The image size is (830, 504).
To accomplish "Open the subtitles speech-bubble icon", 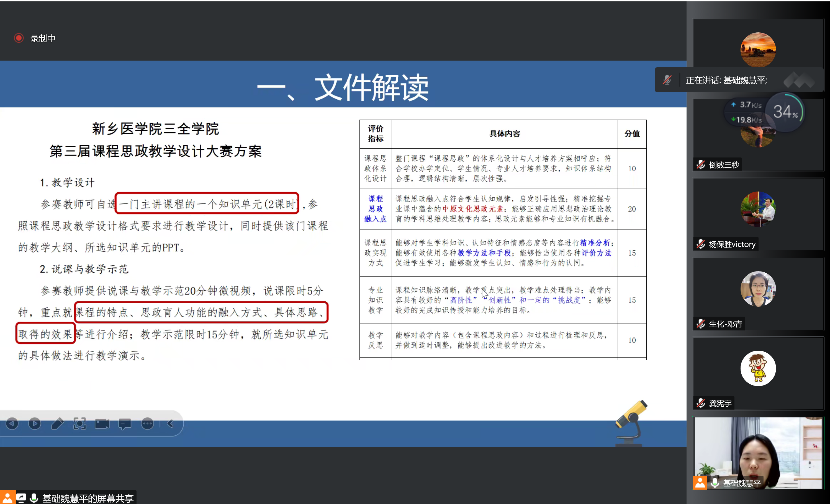I will coord(125,423).
